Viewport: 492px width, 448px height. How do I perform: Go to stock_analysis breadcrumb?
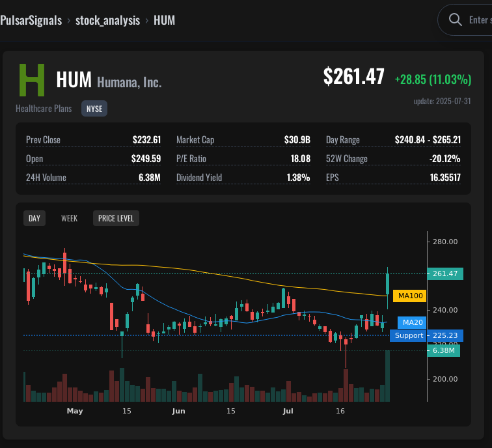[107, 20]
